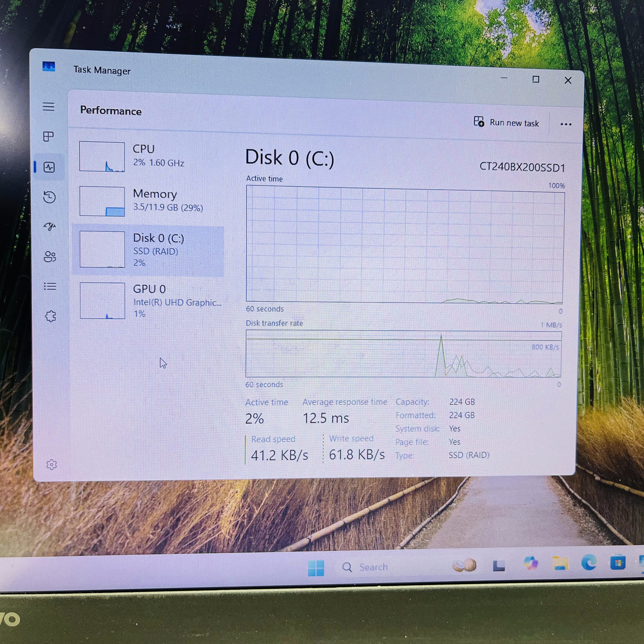Open the Windows Start button
The width and height of the screenshot is (644, 644).
tap(316, 568)
